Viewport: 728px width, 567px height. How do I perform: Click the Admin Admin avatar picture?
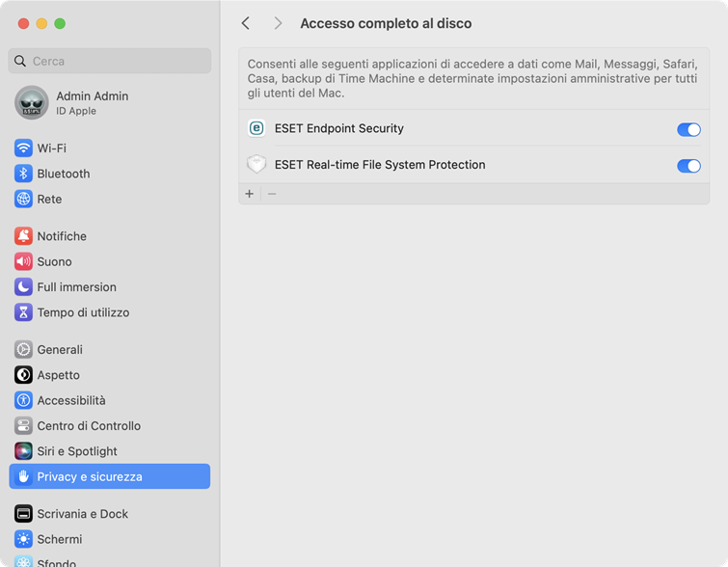coord(32,102)
